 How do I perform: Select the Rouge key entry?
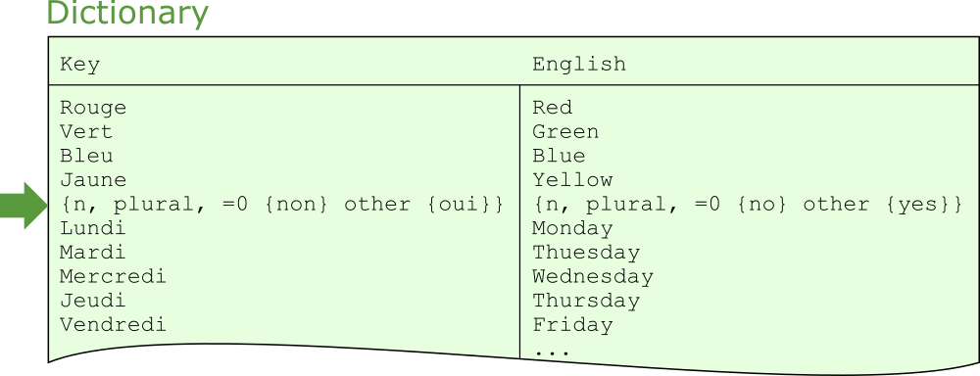93,109
